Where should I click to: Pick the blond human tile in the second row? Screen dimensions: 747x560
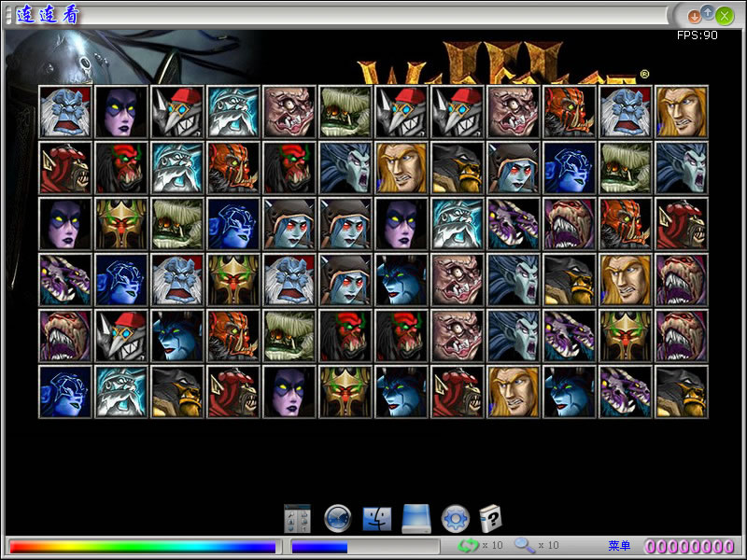tap(402, 168)
